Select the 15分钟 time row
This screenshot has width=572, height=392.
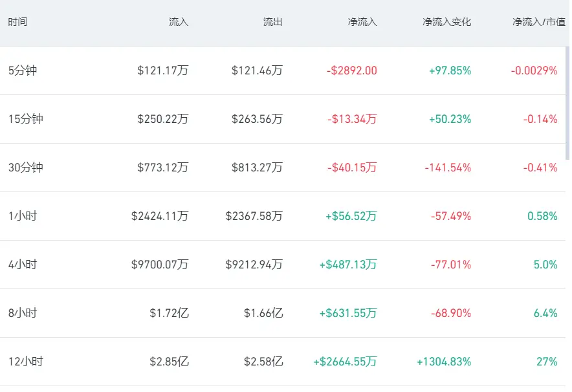coord(283,119)
